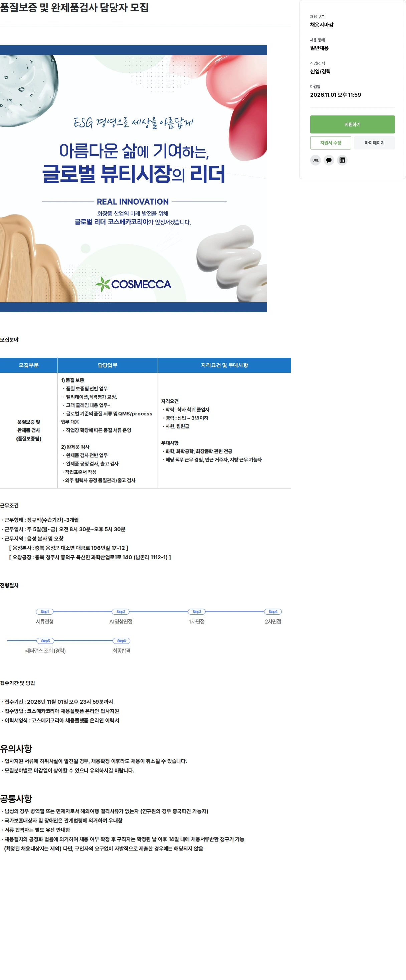
Task: Click the 1) 품질 보증 duty line
Action: [x=73, y=380]
